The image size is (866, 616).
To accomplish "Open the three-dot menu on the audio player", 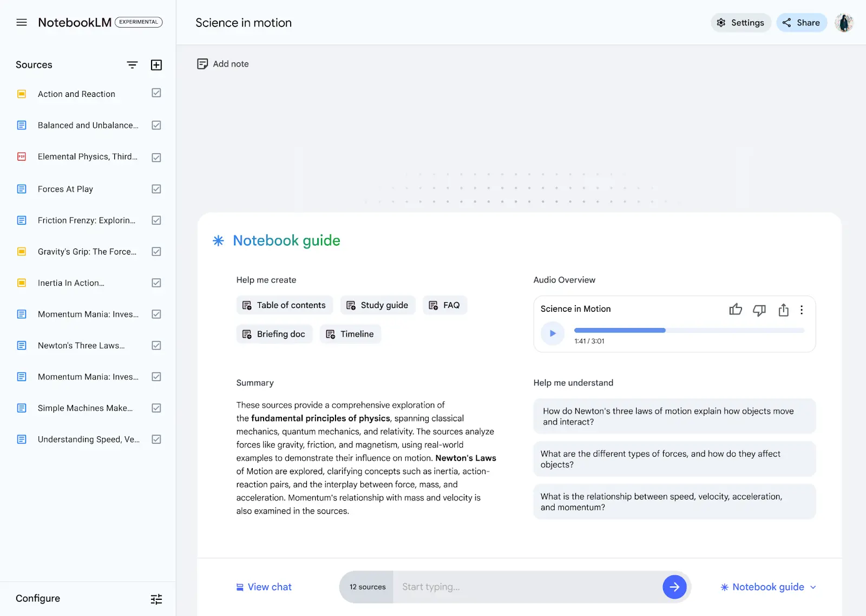I will [x=802, y=310].
